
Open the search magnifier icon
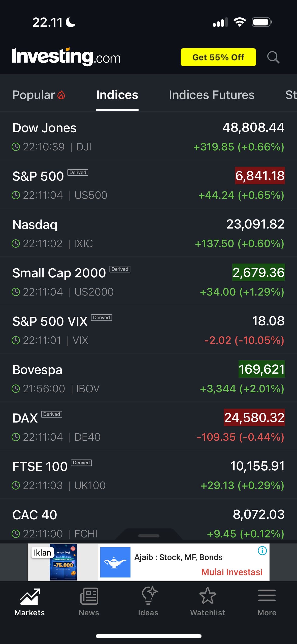pos(273,57)
